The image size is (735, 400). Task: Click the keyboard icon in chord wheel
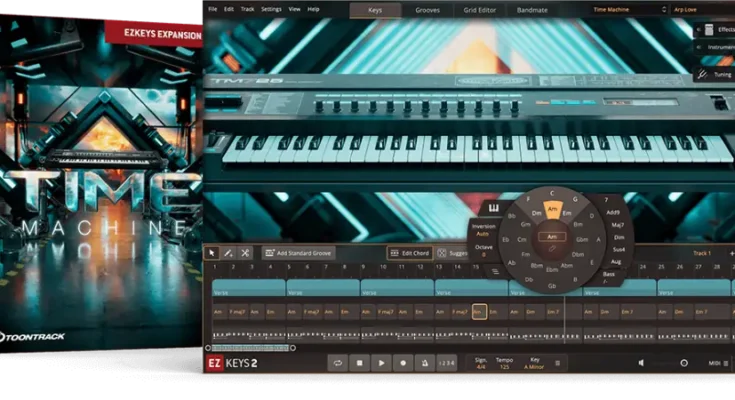492,208
